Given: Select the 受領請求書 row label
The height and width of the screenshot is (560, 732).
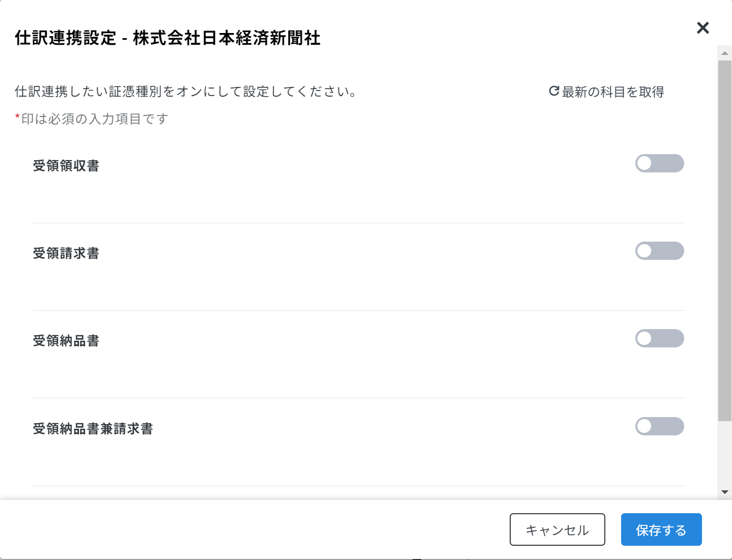Looking at the screenshot, I should [66, 253].
